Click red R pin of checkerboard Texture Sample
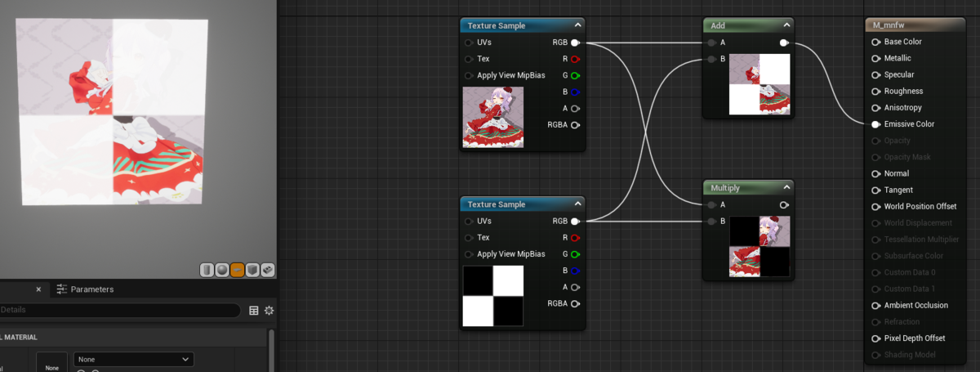 [x=575, y=238]
